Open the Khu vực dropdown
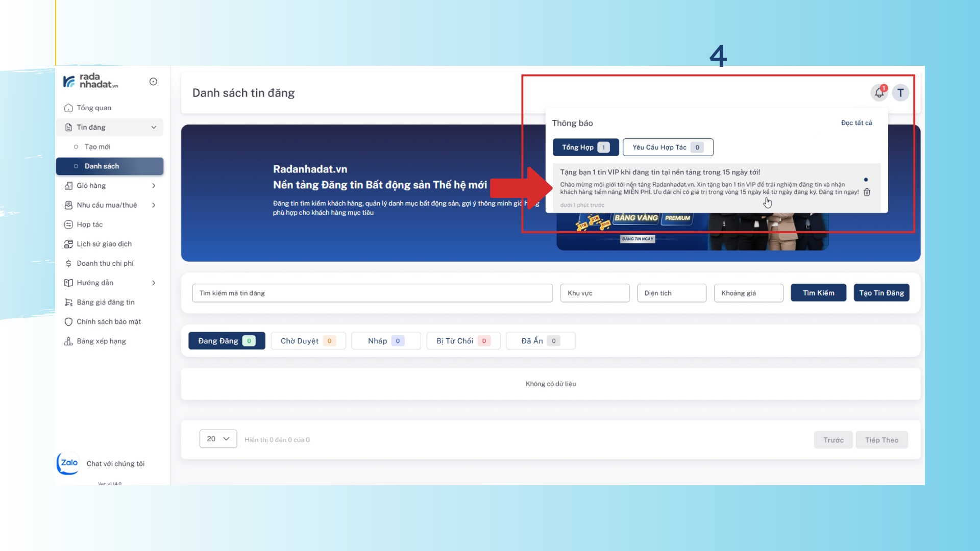The width and height of the screenshot is (980, 551). click(x=595, y=293)
